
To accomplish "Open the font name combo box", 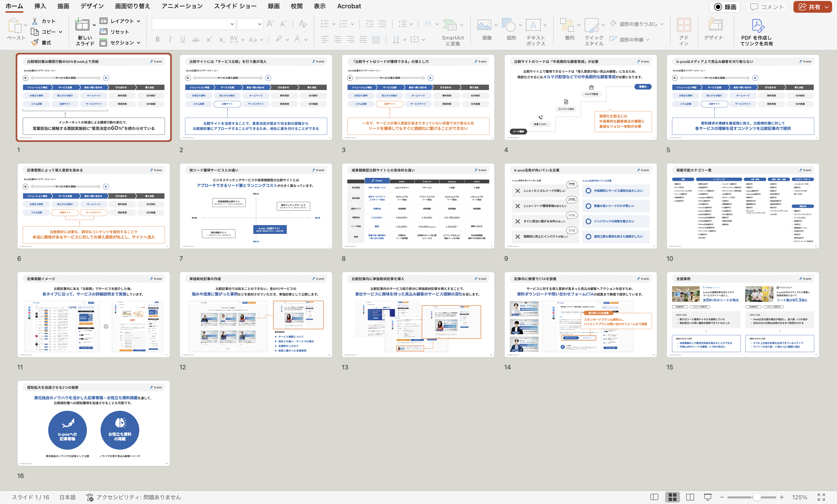I will 194,24.
